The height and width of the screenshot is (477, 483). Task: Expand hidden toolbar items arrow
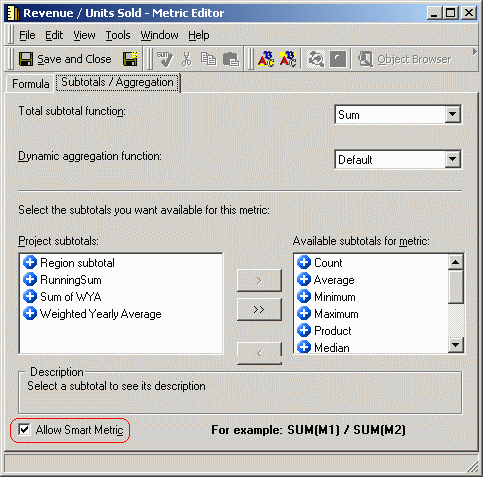point(475,52)
